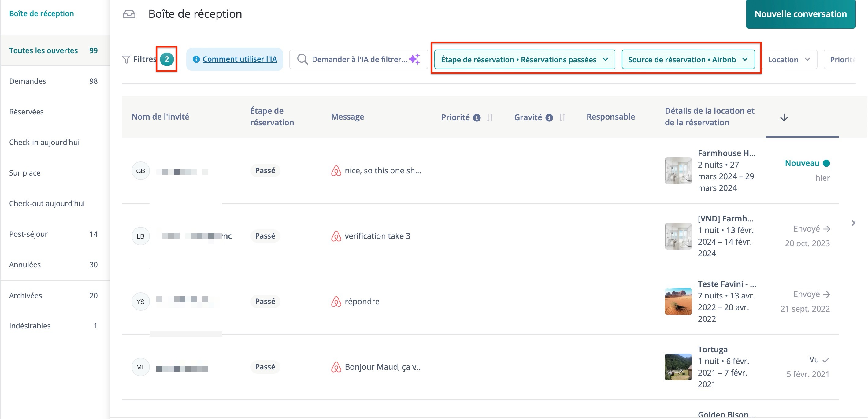Click the descending date sort arrow
The image size is (868, 419).
(784, 117)
